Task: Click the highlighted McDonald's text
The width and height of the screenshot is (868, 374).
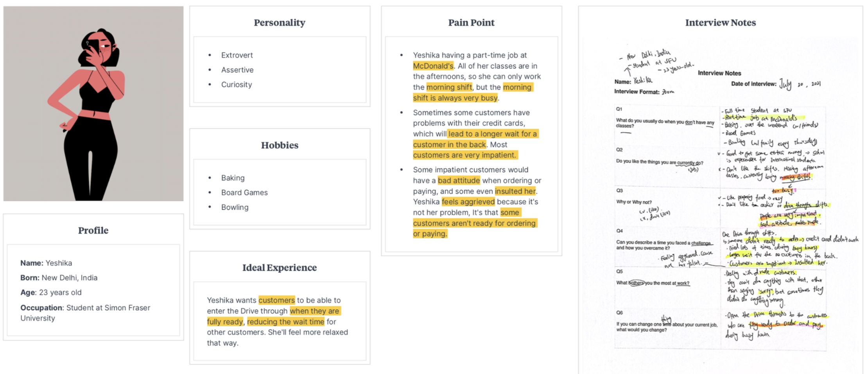Action: pos(433,66)
